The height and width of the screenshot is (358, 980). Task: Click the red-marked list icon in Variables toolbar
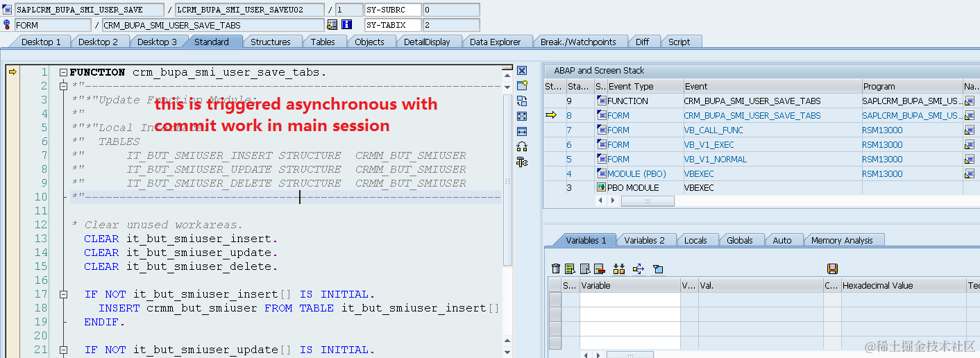coord(599,268)
